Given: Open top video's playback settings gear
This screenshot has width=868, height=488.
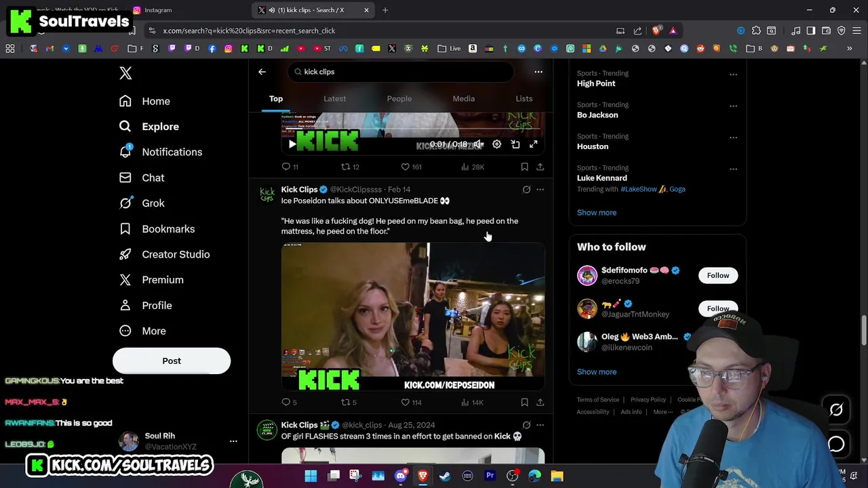Looking at the screenshot, I should click(497, 144).
